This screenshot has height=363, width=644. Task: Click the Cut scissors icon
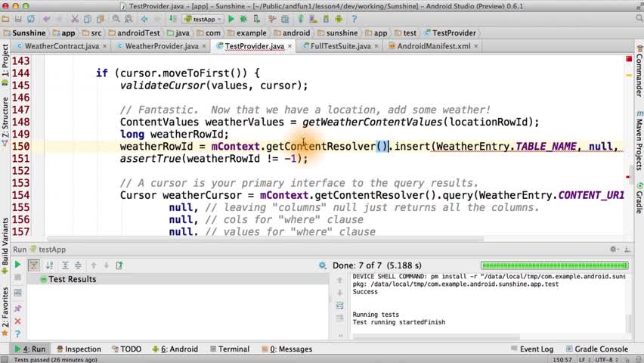[75, 19]
